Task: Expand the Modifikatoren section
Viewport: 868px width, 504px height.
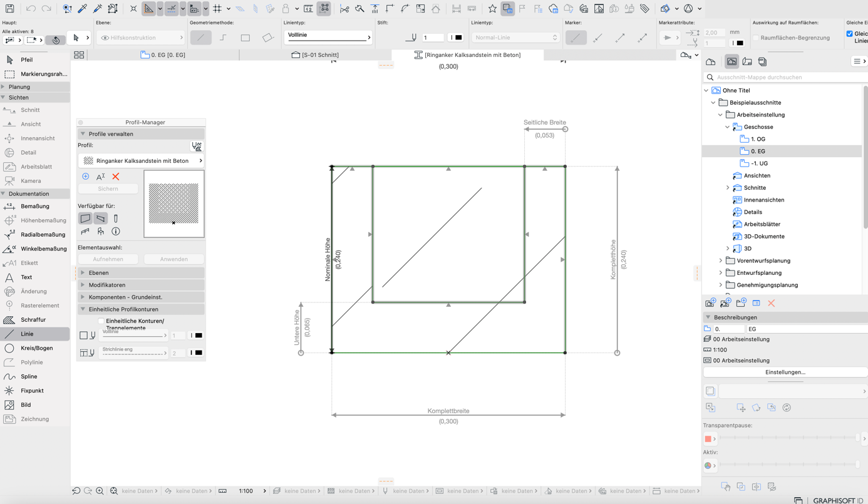Action: 141,285
